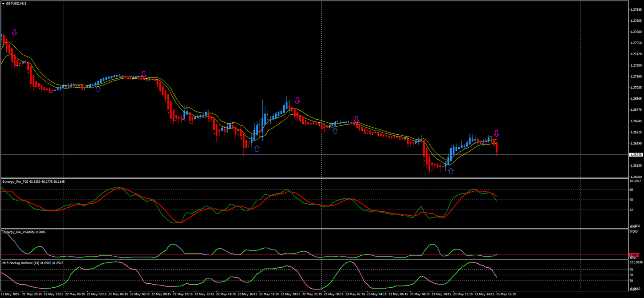This screenshot has height=298, width=644.
Task: Click the magenta sell arrow above the latest candle
Action: click(497, 133)
